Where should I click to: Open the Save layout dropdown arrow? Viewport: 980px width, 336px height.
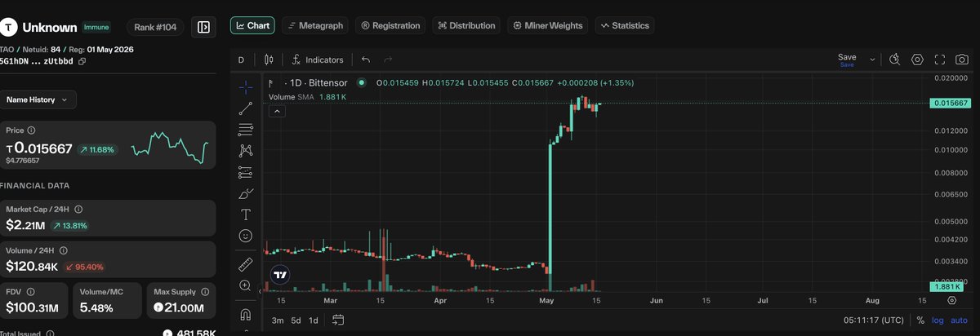point(872,60)
